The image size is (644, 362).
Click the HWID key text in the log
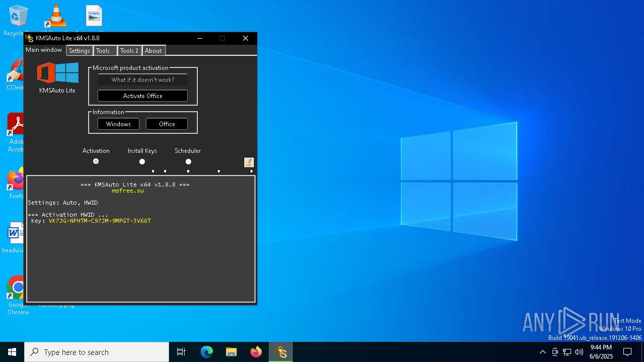coord(100,221)
